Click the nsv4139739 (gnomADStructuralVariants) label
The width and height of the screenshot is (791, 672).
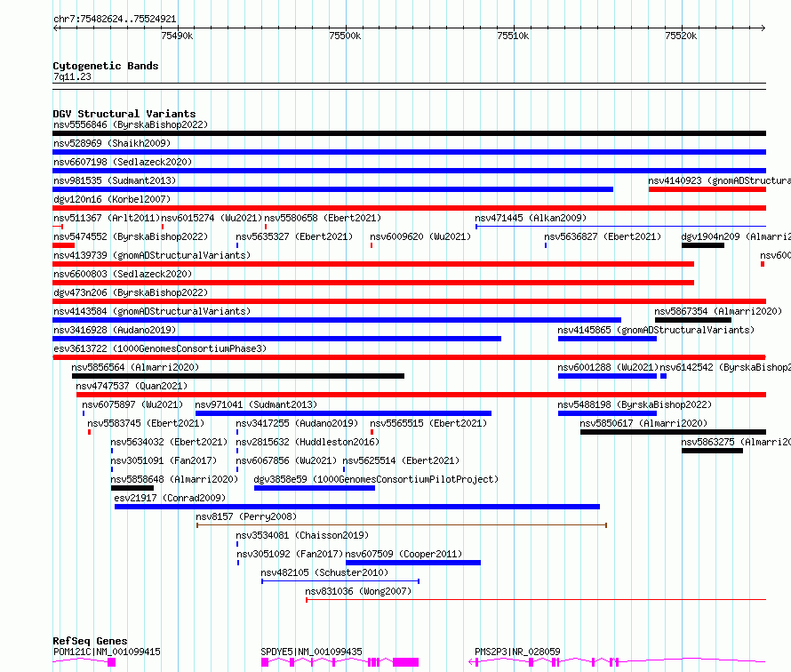click(x=152, y=255)
